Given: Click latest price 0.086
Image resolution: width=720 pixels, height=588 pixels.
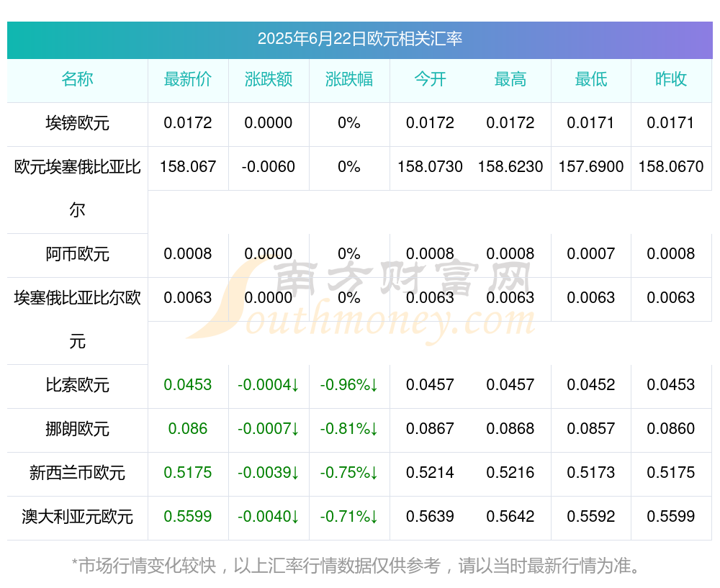Looking at the screenshot, I should click(188, 429).
